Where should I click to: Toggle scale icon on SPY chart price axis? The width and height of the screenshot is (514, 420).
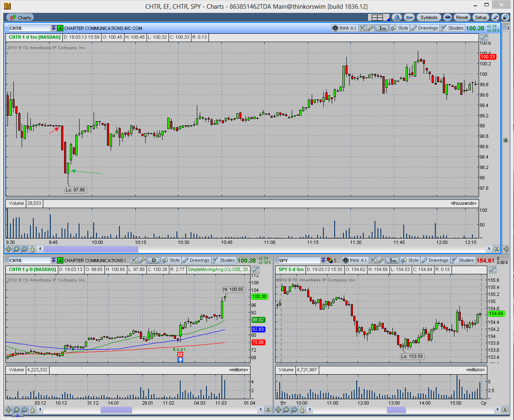tap(492, 269)
